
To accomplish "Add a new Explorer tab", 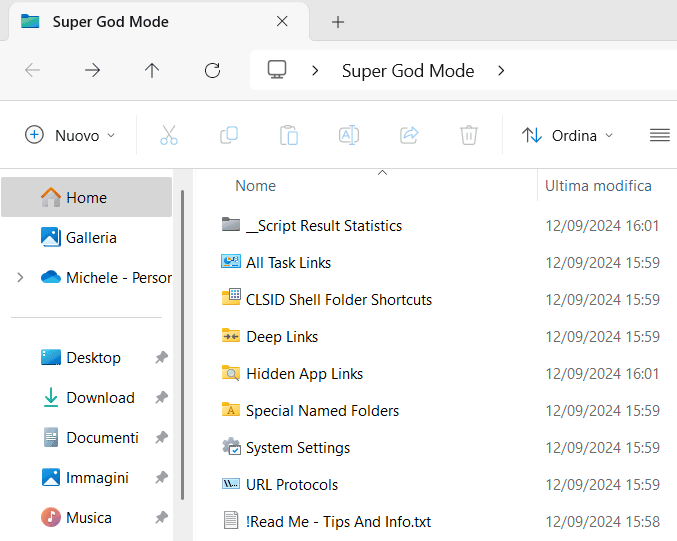I will point(338,22).
